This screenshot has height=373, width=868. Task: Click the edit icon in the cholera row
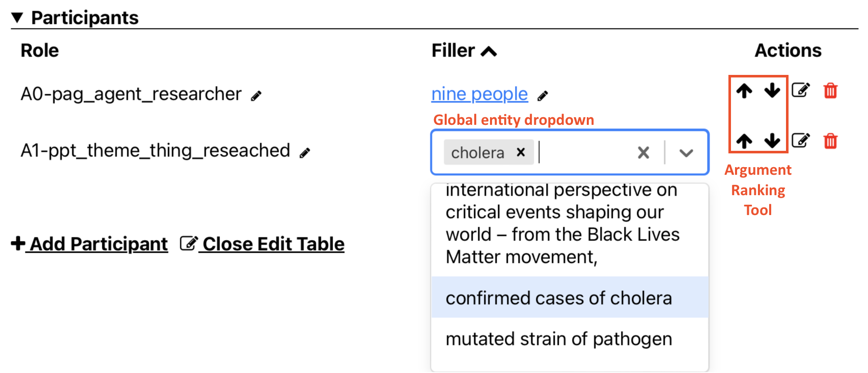pyautogui.click(x=801, y=141)
